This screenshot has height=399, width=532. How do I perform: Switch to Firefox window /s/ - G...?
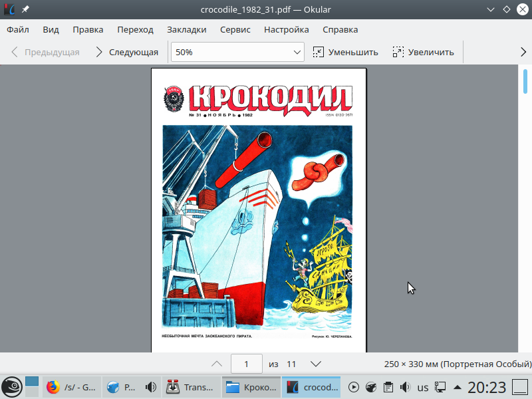pyautogui.click(x=72, y=387)
